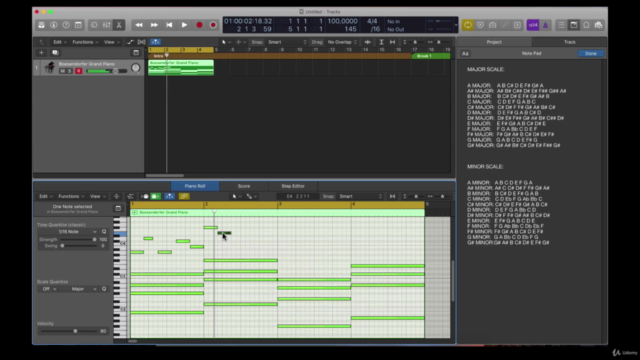This screenshot has width=640, height=360.
Task: Open Smart Controls dial icon
Action: point(94,25)
